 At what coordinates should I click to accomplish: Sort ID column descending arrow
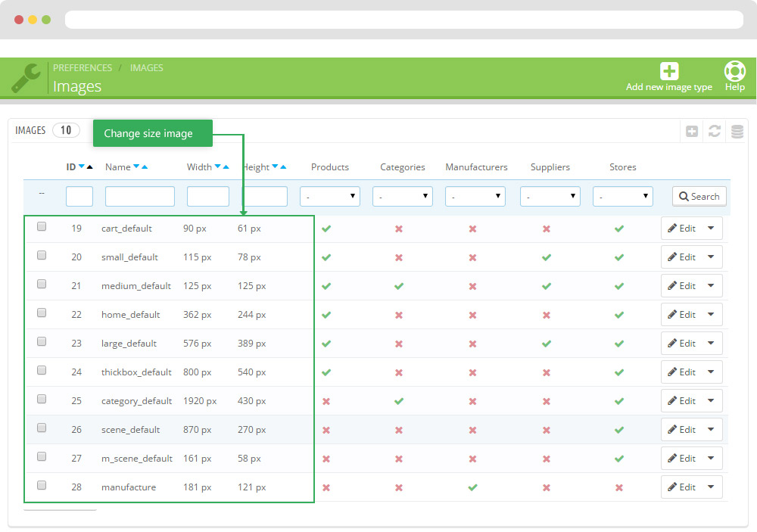82,167
